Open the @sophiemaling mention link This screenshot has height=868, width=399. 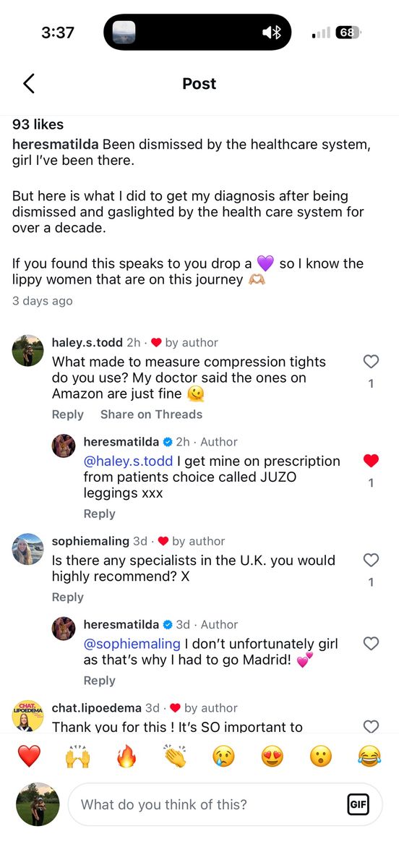pos(132,644)
